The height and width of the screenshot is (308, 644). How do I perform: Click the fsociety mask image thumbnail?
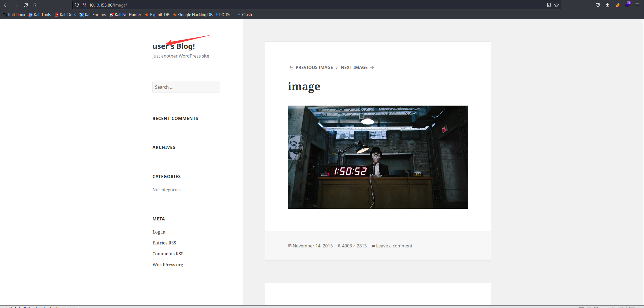[x=378, y=157]
